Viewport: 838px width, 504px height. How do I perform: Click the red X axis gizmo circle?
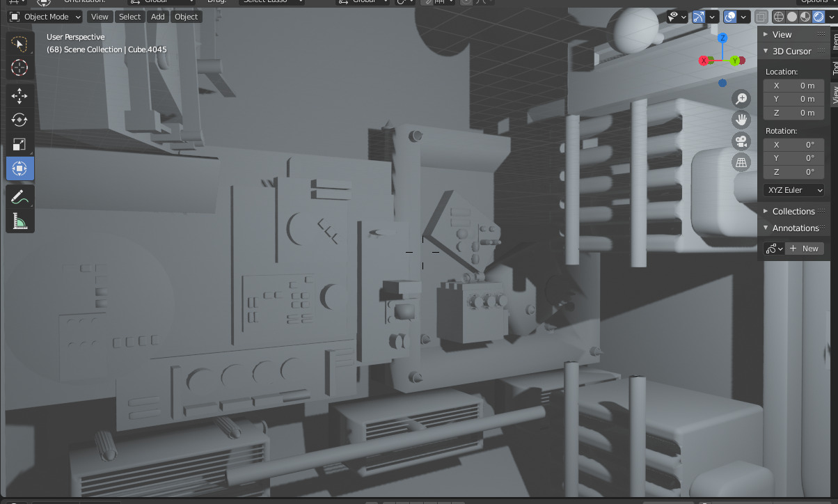pyautogui.click(x=704, y=61)
